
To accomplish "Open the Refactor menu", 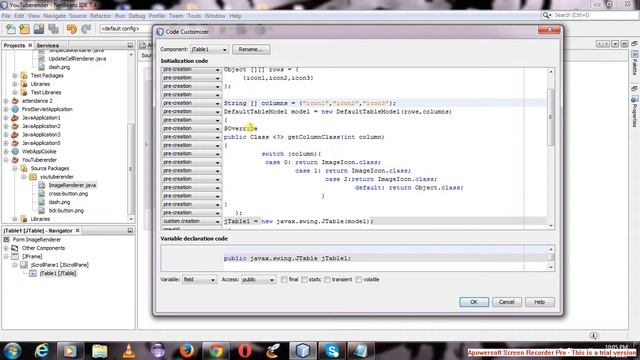I will [100, 16].
